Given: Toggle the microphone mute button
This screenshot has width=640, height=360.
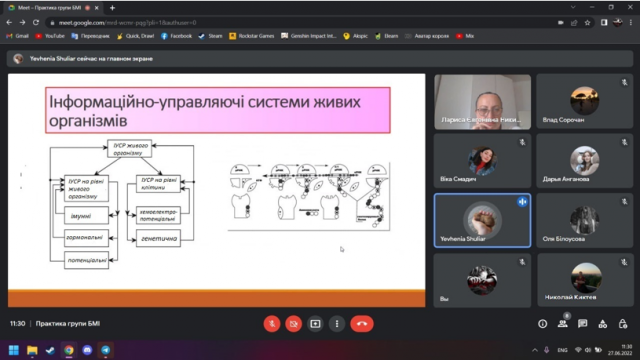Looking at the screenshot, I should pyautogui.click(x=272, y=324).
